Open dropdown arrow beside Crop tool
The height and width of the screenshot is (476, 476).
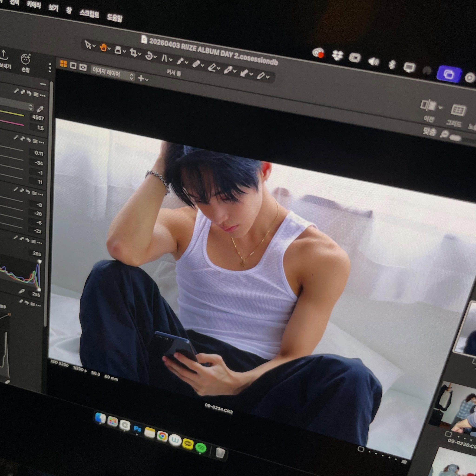pyautogui.click(x=140, y=54)
